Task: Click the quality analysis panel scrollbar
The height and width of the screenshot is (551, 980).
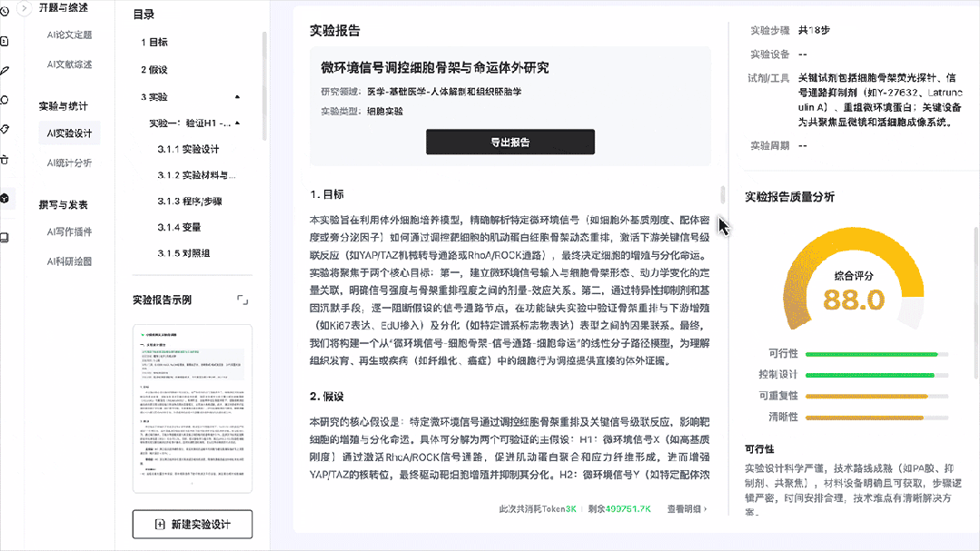Action: tap(975, 303)
